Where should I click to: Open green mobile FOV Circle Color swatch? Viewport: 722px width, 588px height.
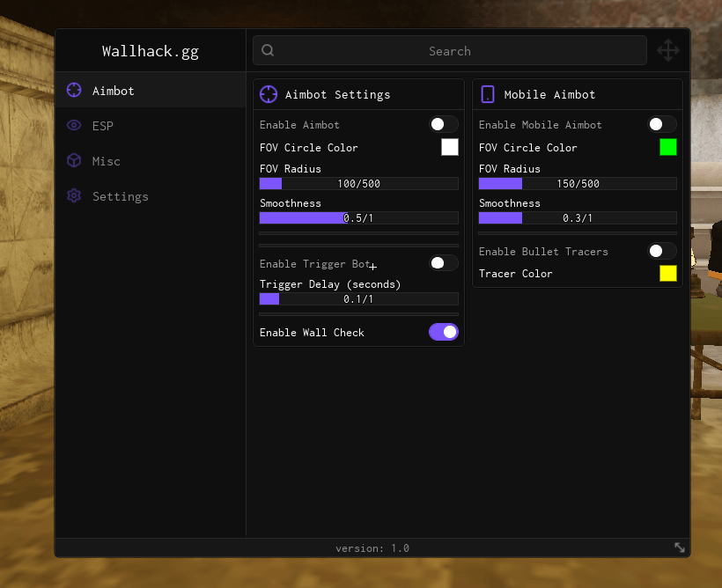tap(668, 147)
